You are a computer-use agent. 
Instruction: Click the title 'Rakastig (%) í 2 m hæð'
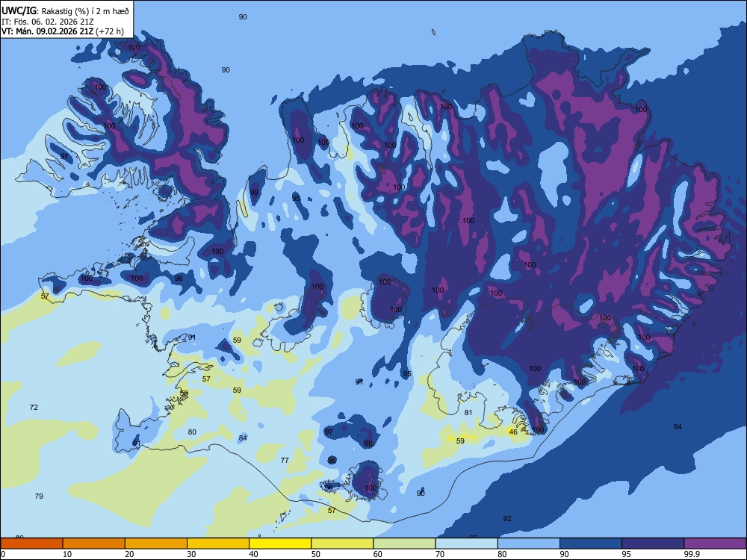(85, 11)
